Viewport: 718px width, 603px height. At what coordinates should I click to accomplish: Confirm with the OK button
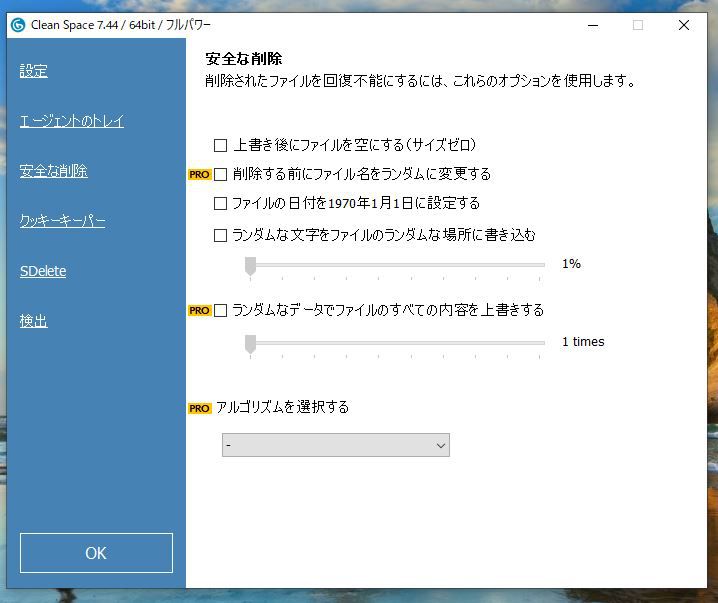point(96,553)
